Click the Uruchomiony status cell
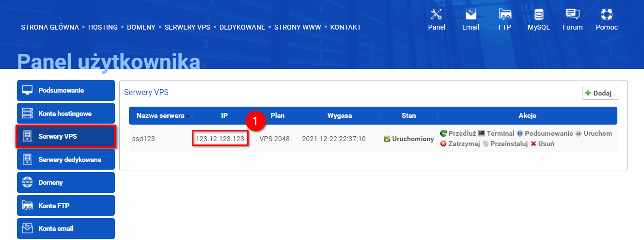Image resolution: width=644 pixels, height=240 pixels. pos(409,139)
